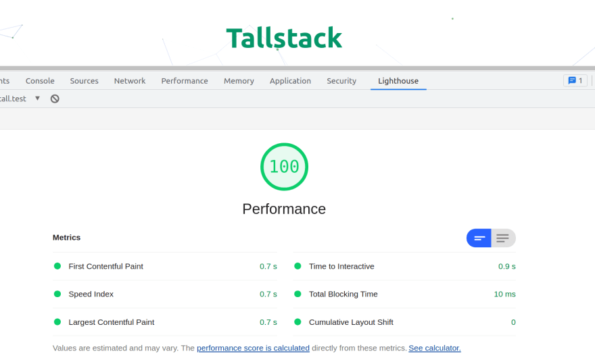Click the green dot beside Speed Index
Viewport: 595px width, 364px height.
click(57, 294)
